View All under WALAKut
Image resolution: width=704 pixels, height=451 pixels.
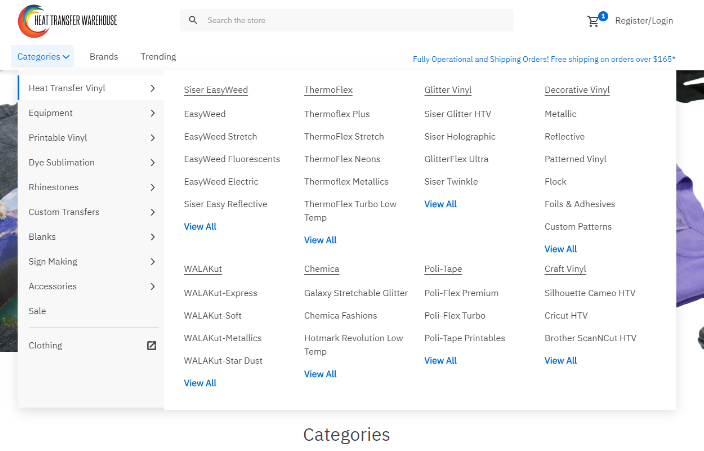click(200, 383)
